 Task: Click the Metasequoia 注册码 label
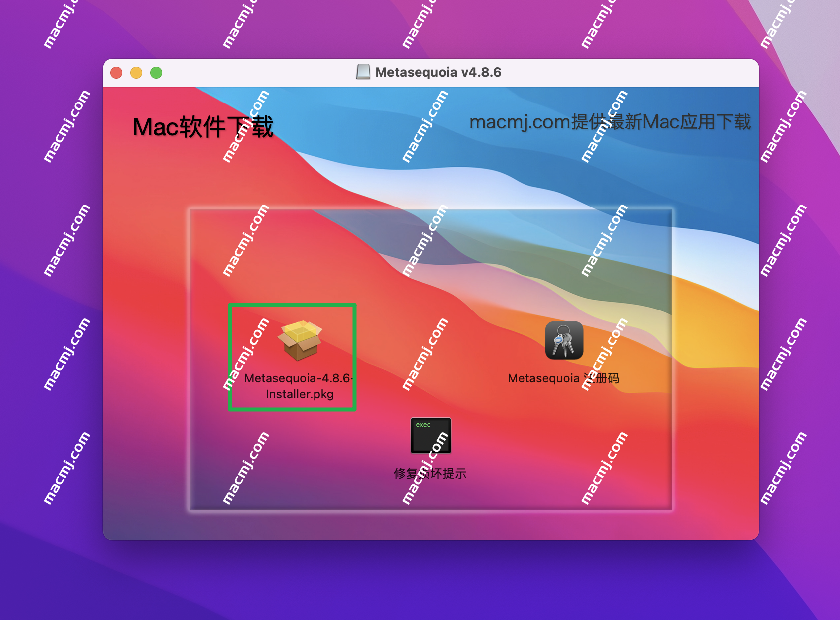coord(563,378)
